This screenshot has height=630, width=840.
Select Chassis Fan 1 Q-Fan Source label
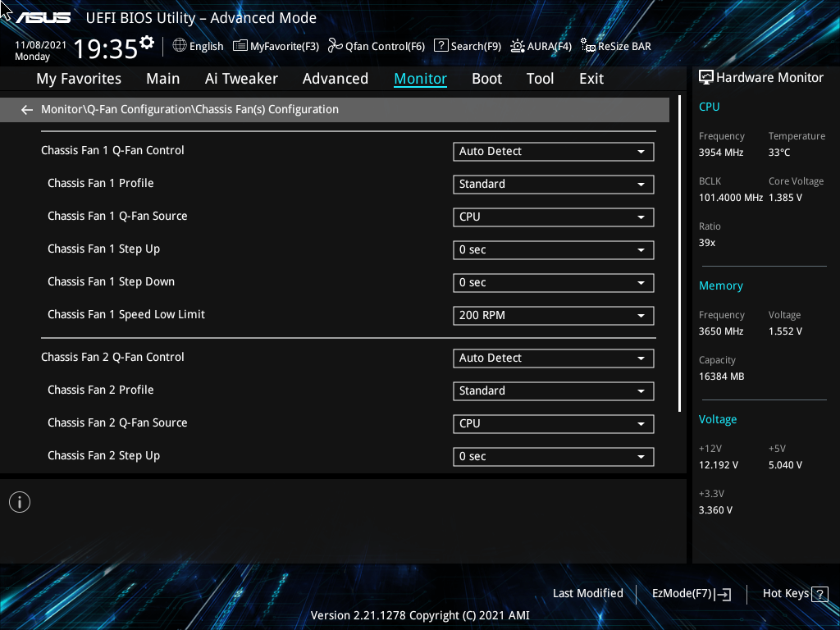click(117, 216)
